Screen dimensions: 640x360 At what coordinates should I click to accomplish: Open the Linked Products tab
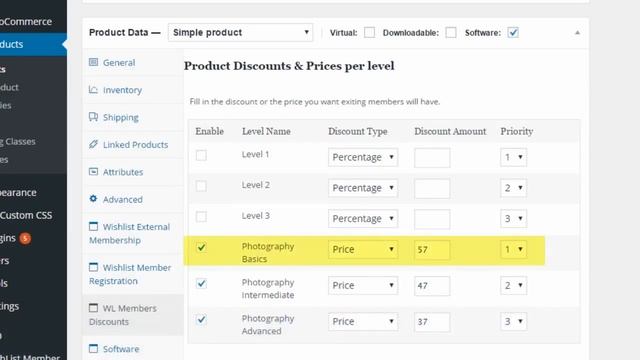[133, 144]
